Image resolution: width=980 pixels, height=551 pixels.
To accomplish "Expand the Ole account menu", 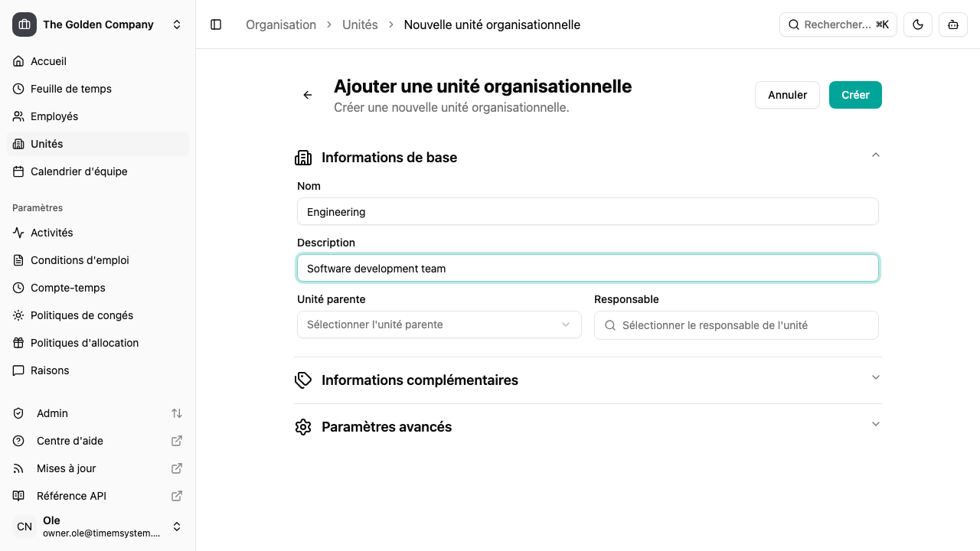I will coord(177,527).
